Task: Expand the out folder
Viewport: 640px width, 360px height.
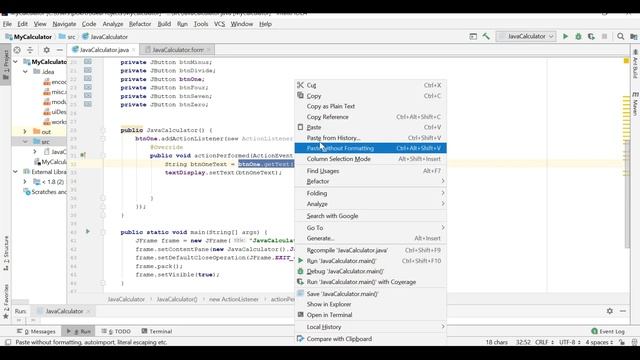Action: pos(25,131)
